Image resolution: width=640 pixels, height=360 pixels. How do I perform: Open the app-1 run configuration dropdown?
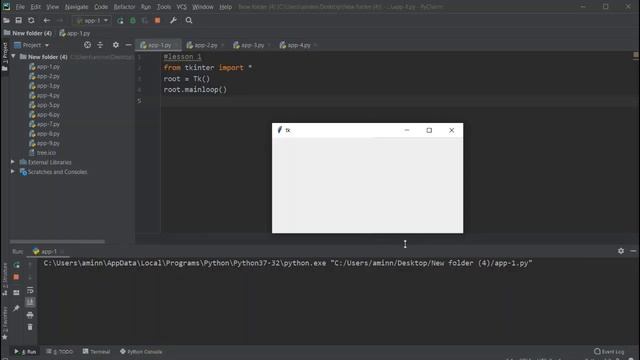[92, 20]
